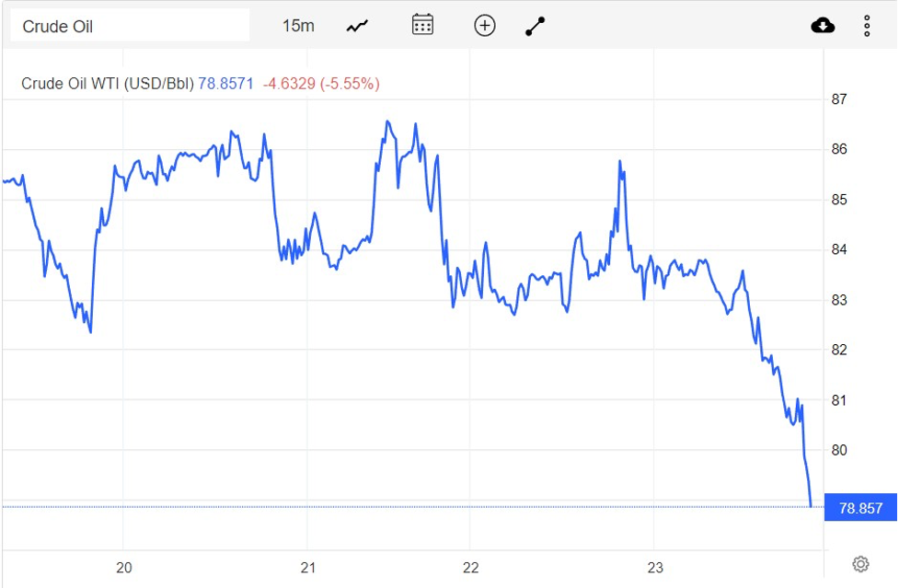The height and width of the screenshot is (588, 899).
Task: Click date label 21 on time axis
Action: pos(308,568)
